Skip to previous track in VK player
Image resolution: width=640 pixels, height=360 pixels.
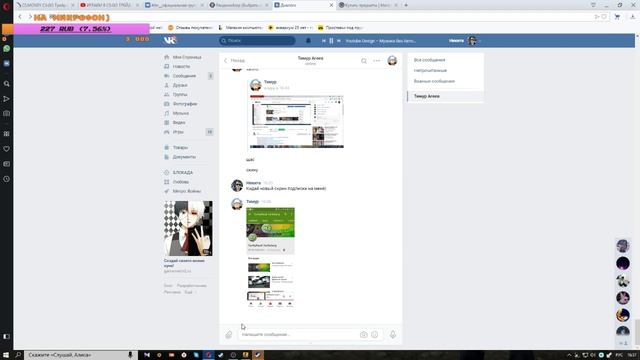tap(324, 40)
